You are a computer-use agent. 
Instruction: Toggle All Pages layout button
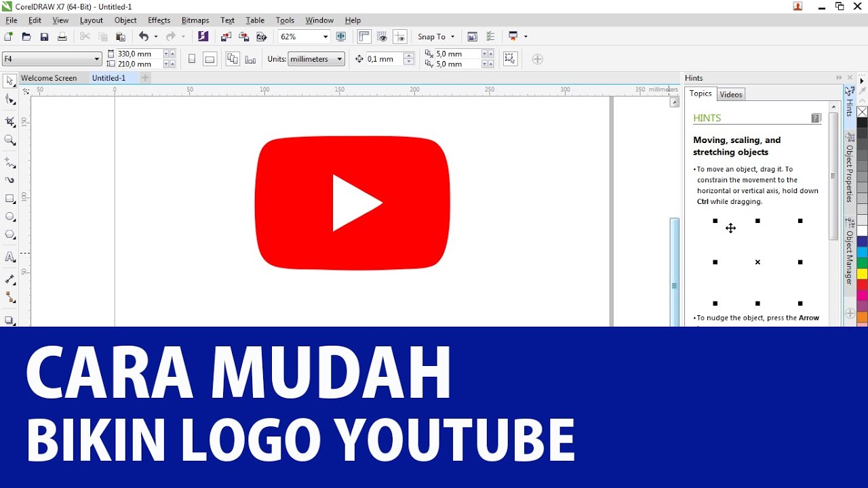[233, 59]
